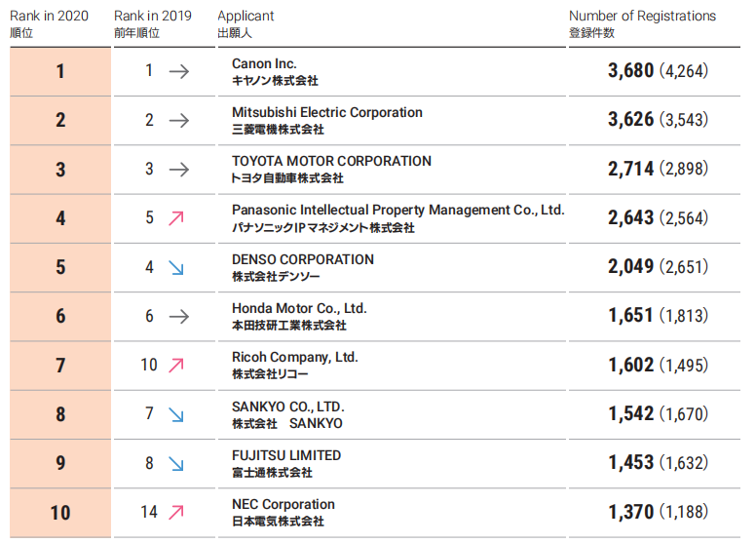Click the pink up arrow in NEC row
This screenshot has width=756, height=543.
pos(176,512)
